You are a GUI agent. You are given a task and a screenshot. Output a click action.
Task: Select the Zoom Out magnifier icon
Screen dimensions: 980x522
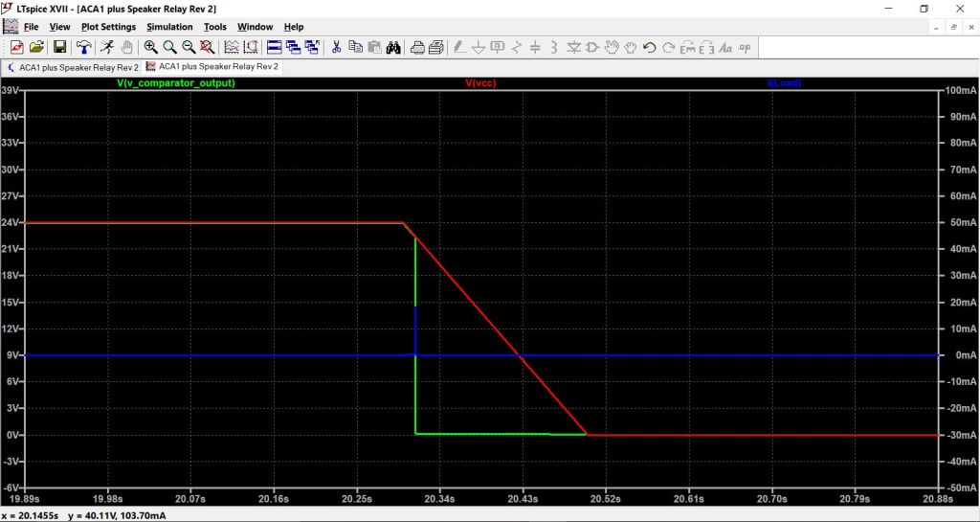click(x=189, y=48)
